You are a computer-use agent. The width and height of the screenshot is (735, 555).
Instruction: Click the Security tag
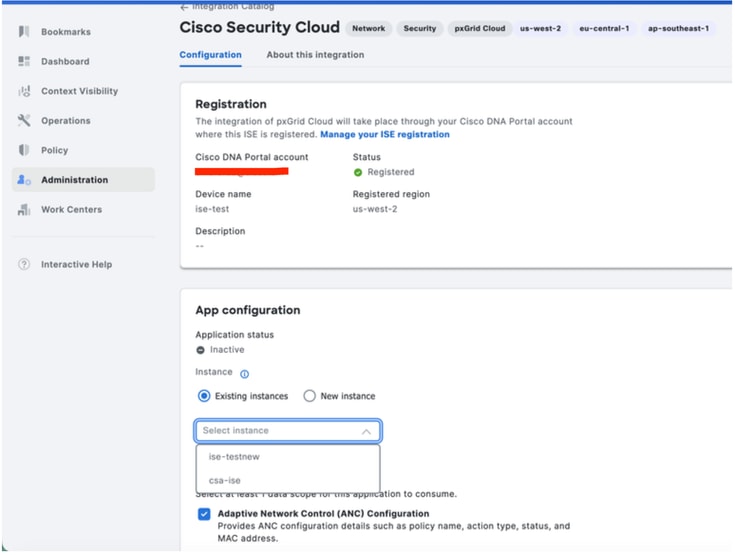pyautogui.click(x=420, y=29)
